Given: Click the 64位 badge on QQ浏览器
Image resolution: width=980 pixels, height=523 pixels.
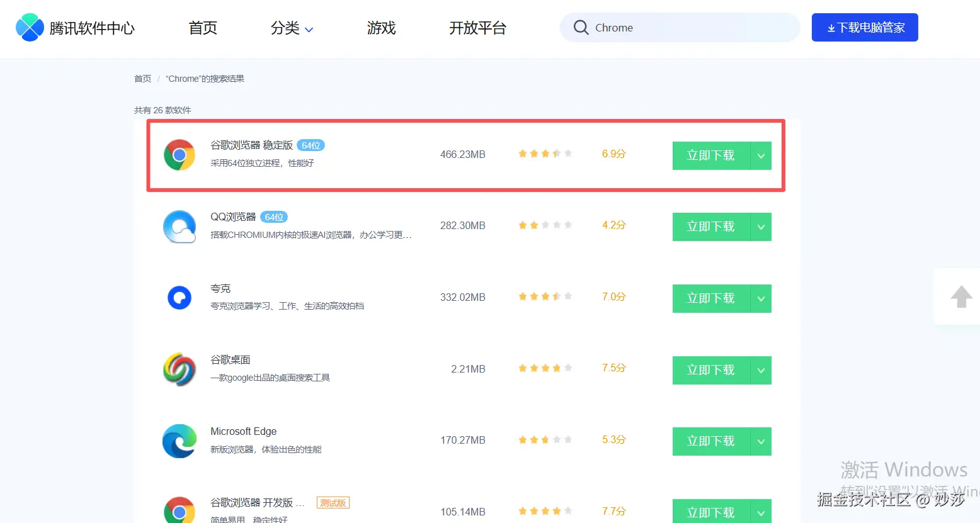Looking at the screenshot, I should point(274,217).
